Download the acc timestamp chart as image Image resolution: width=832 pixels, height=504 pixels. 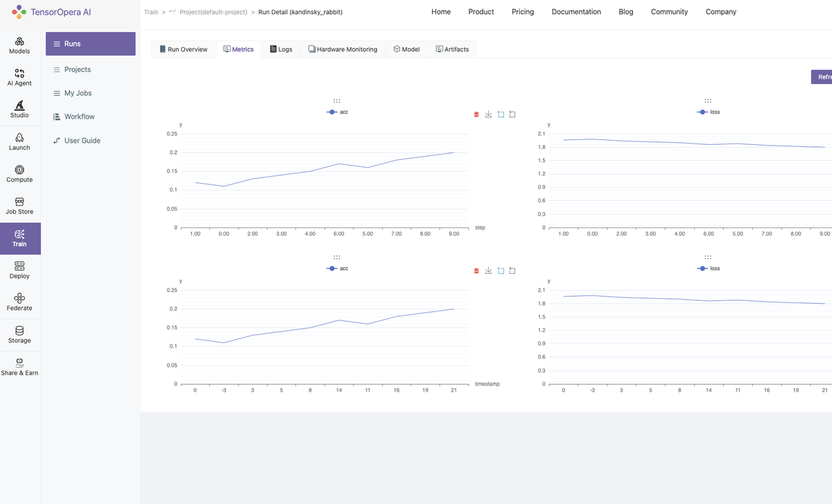[x=488, y=270]
